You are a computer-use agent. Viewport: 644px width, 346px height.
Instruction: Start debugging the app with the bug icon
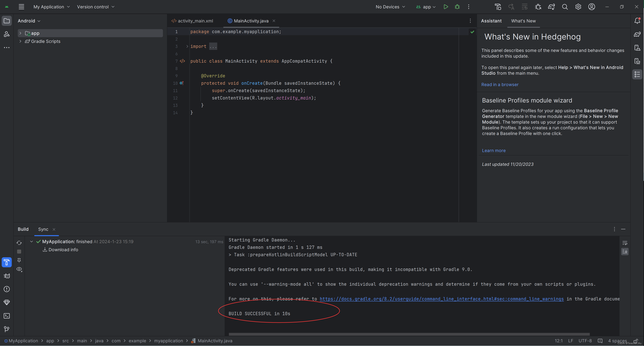(457, 7)
